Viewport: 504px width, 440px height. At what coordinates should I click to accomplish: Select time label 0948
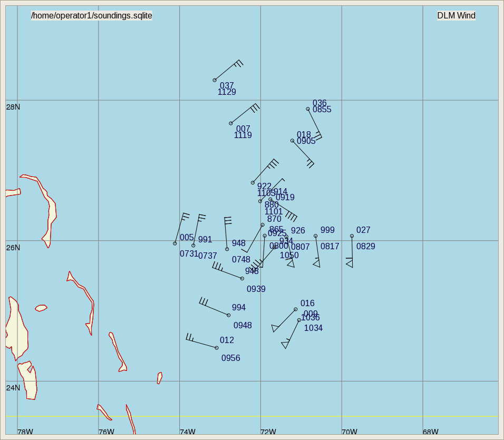coord(243,325)
